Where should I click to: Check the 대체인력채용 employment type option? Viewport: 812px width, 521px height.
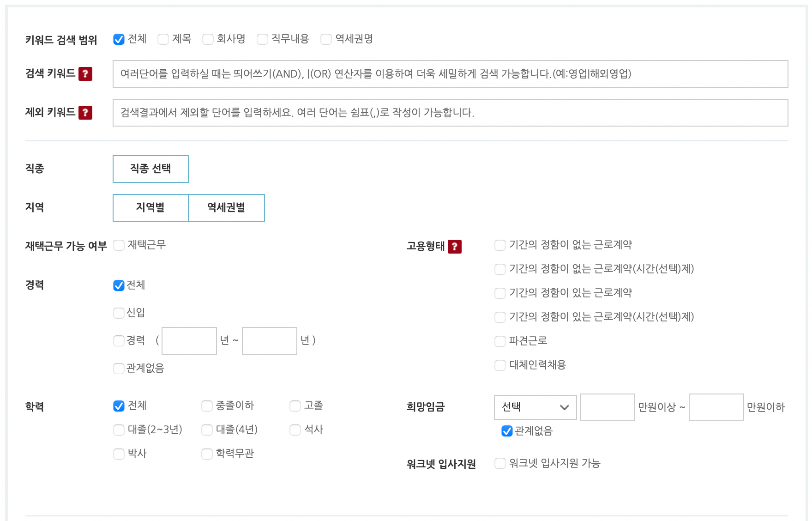pos(500,365)
